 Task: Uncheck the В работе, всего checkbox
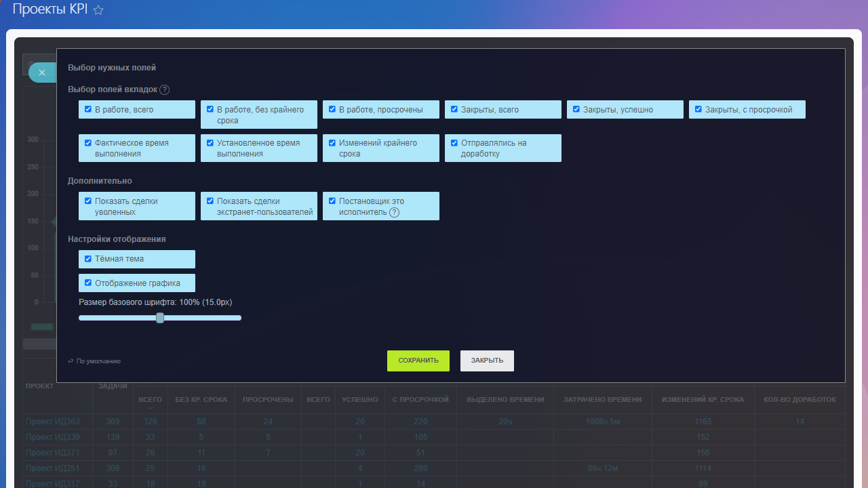pyautogui.click(x=88, y=109)
